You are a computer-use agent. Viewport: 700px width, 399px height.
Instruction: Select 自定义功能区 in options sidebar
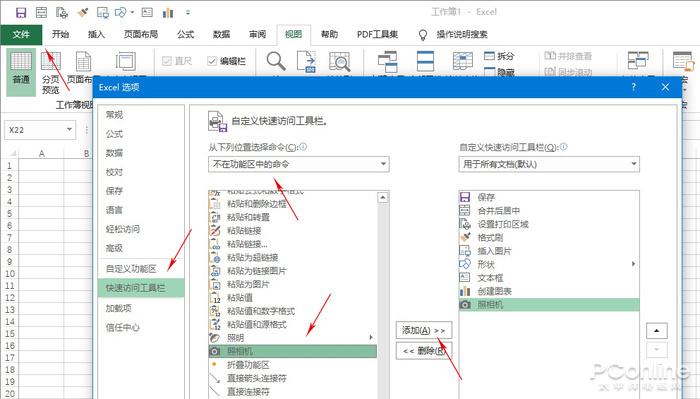141,269
